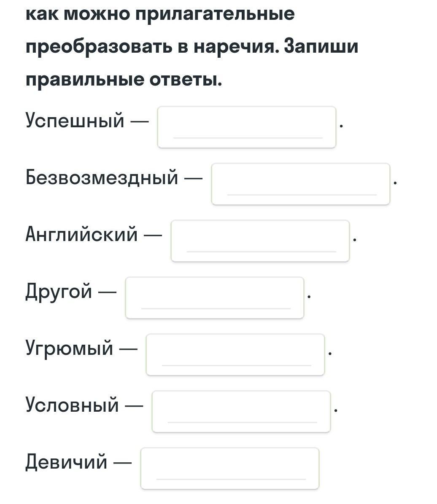Click the word Безвозмездный
This screenshot has width=437, height=504.
(x=102, y=177)
